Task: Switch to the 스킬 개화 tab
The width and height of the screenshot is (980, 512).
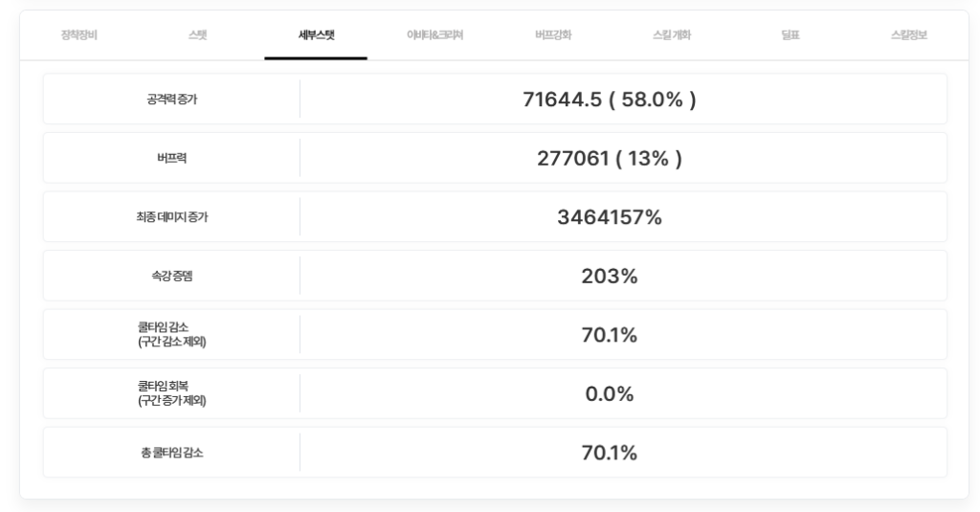Action: point(671,35)
